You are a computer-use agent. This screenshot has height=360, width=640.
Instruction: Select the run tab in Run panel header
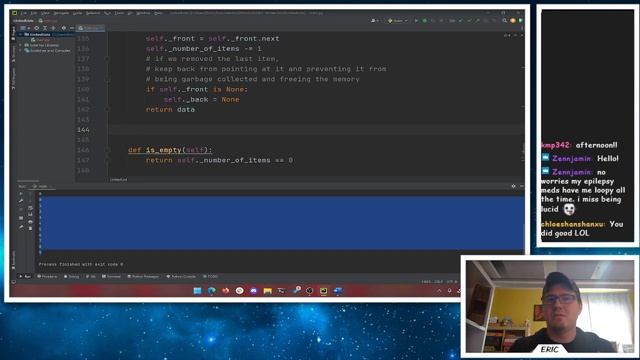(x=42, y=187)
